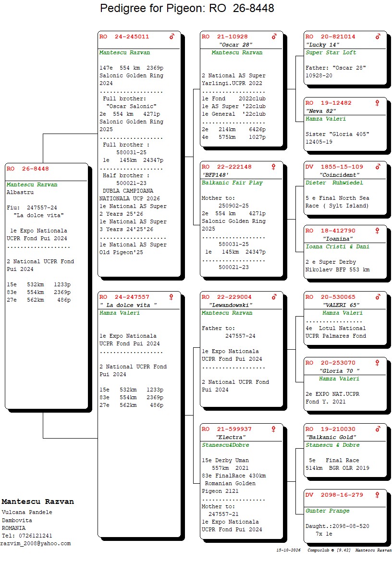The height and width of the screenshot is (563, 392).
Task: Click the "Oscar Salonic" full brother name
Action: [131, 106]
